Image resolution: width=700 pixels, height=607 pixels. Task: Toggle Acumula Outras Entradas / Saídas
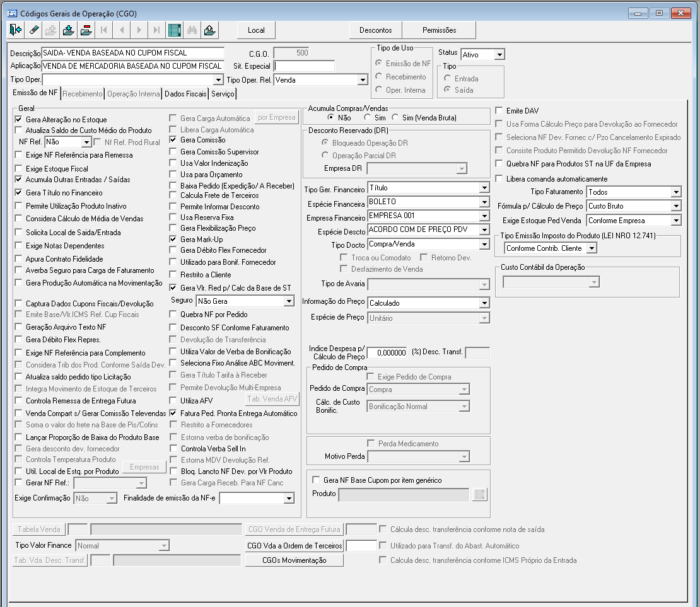click(x=18, y=180)
